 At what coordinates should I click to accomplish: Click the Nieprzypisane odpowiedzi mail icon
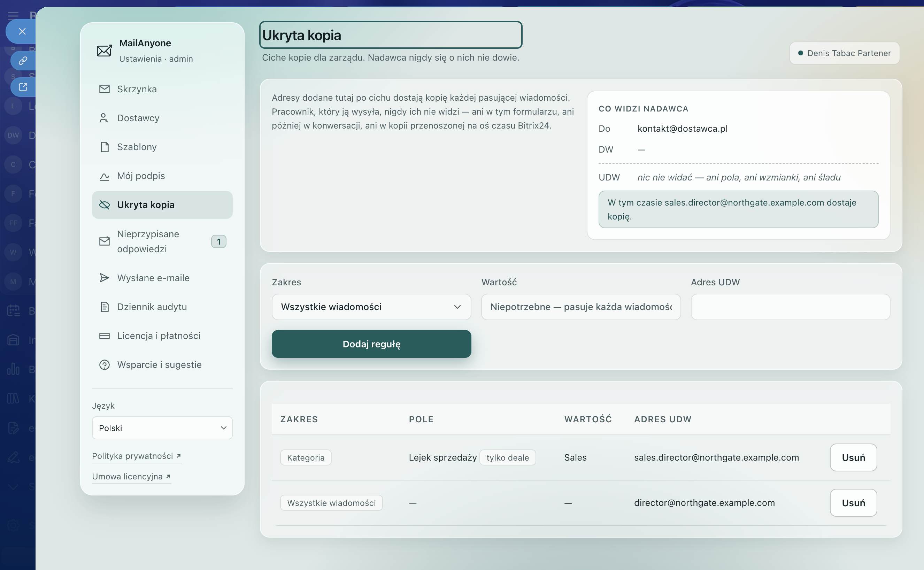click(x=105, y=241)
